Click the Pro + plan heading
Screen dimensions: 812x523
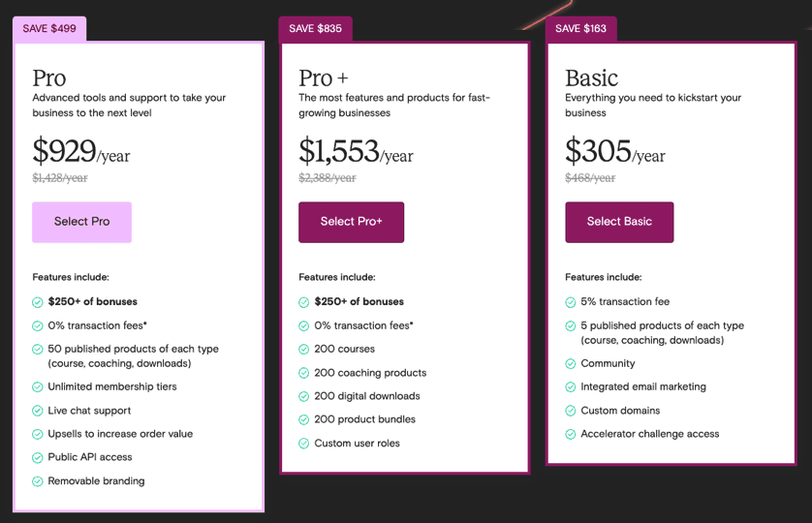click(x=323, y=78)
